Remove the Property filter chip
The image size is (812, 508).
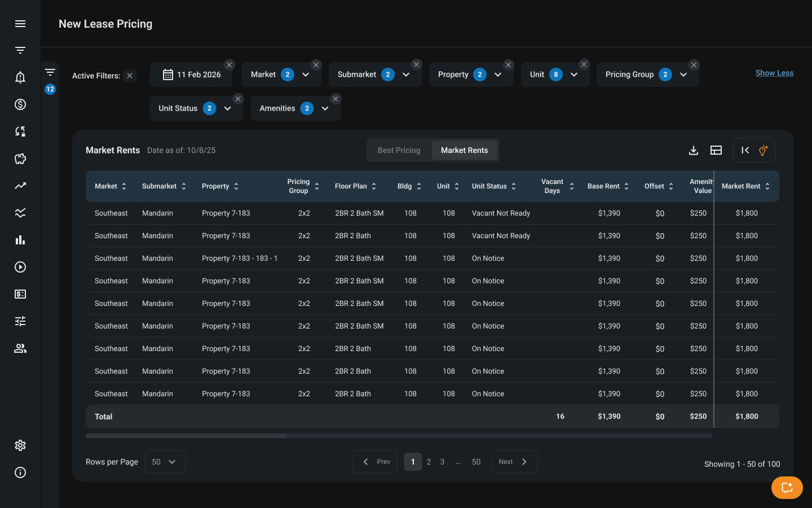[x=508, y=65]
